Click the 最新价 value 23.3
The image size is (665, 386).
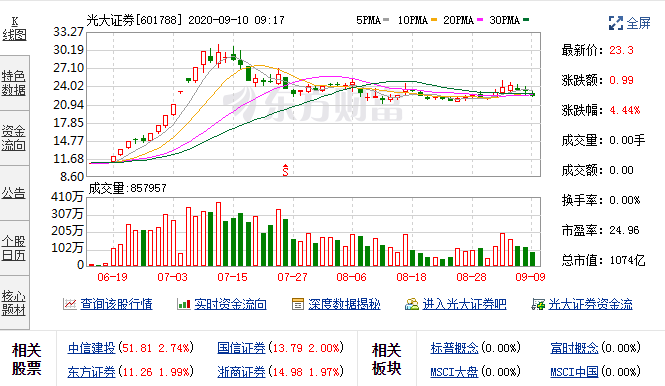point(621,50)
